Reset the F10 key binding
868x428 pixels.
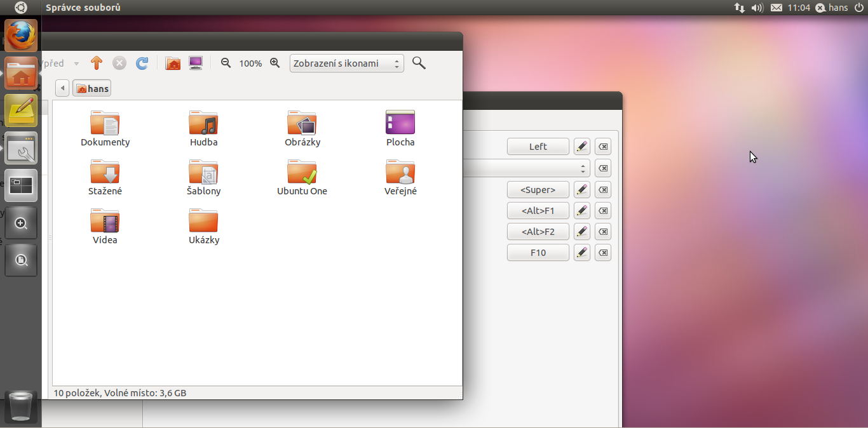click(603, 253)
